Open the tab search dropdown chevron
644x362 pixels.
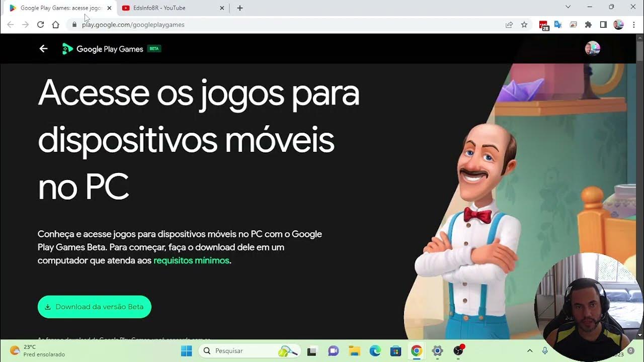568,7
